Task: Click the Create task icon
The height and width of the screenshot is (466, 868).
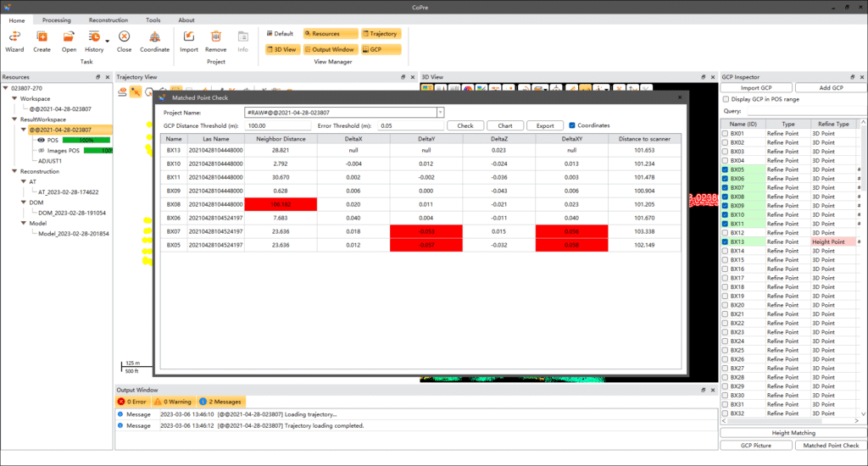Action: pos(42,37)
